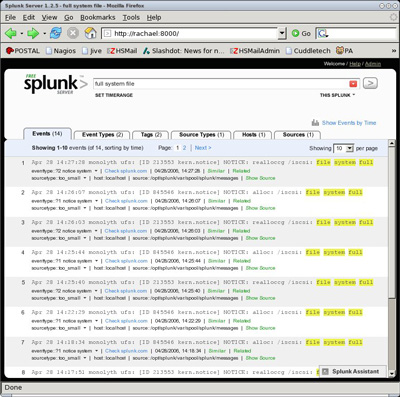Image resolution: width=400 pixels, height=397 pixels.
Task: Open the Bookmarks menu
Action: pyautogui.click(x=98, y=17)
